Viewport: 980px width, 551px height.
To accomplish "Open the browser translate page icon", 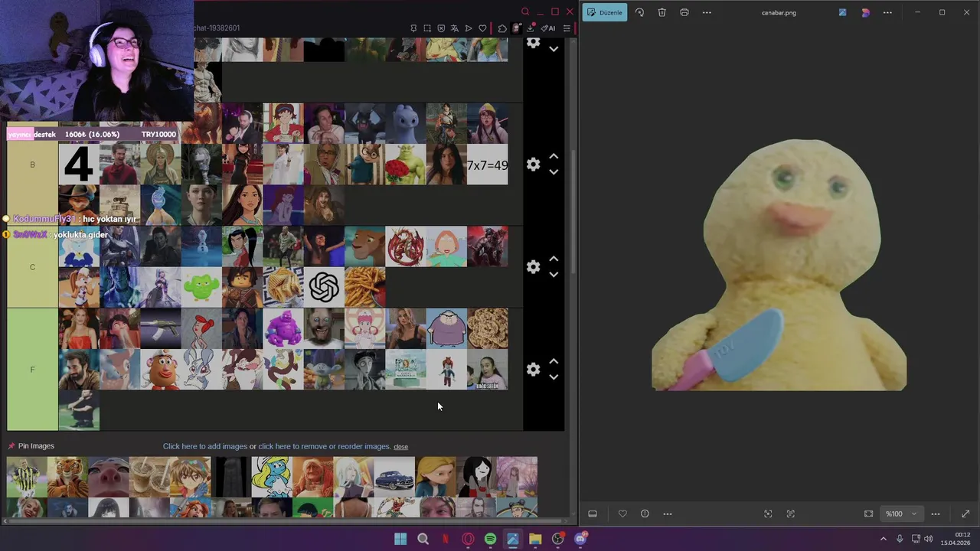I will coord(455,28).
